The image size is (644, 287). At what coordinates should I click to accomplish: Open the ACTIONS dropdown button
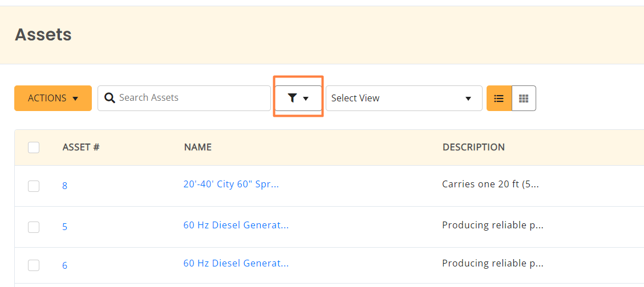click(53, 99)
